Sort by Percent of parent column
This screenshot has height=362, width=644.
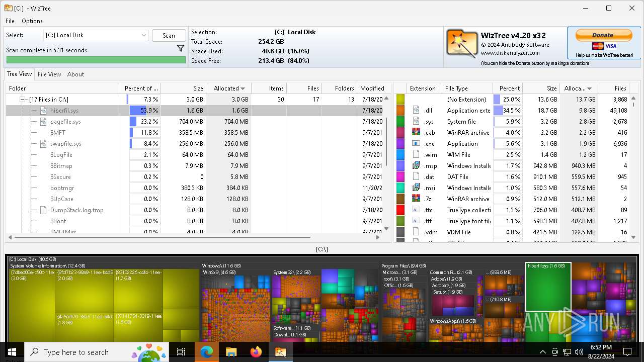[141, 88]
